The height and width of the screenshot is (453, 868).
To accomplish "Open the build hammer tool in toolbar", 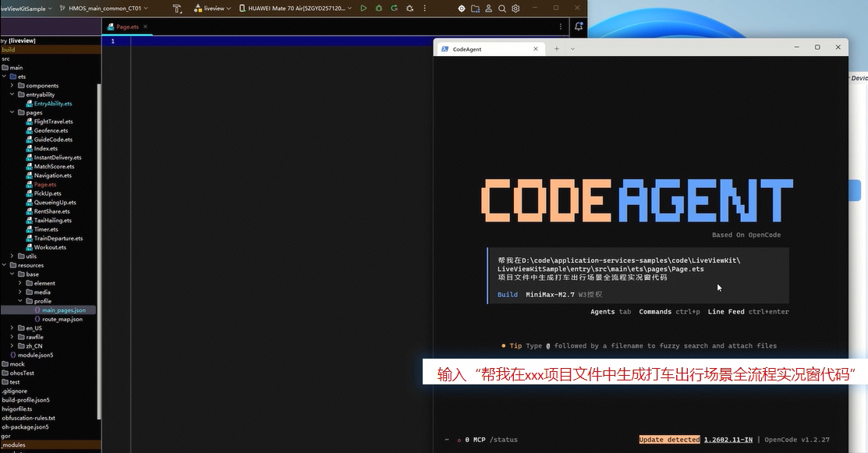I will pyautogui.click(x=177, y=9).
